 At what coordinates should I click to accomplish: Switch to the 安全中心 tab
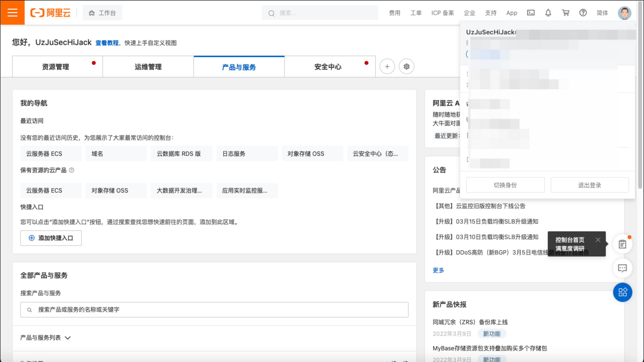330,67
